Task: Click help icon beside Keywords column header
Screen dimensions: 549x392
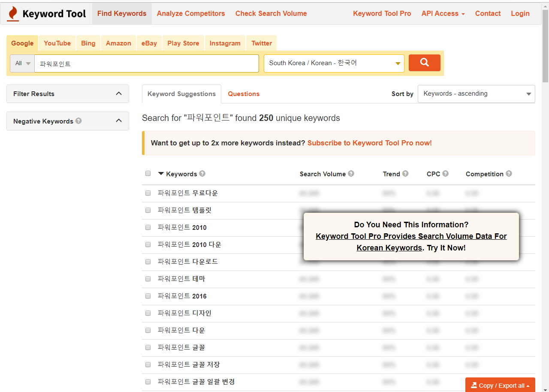Action: [x=202, y=174]
